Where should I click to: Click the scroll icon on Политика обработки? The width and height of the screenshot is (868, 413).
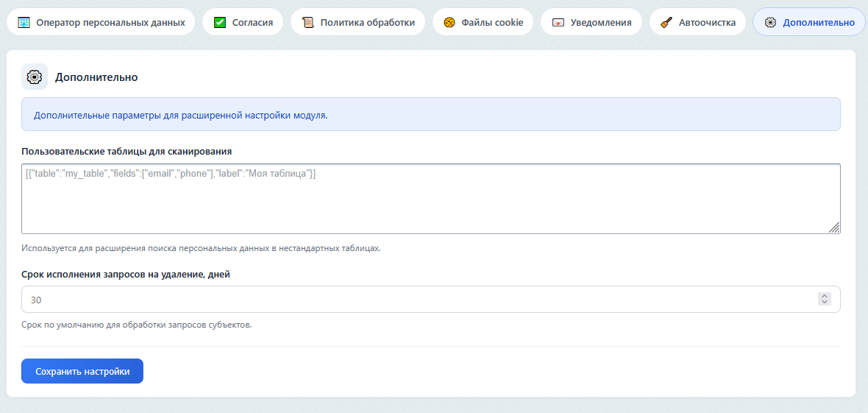(x=308, y=22)
